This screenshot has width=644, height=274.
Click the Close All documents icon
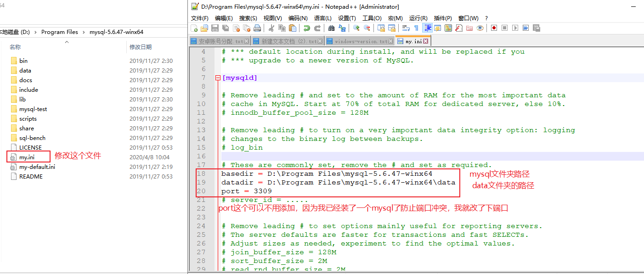tap(247, 28)
